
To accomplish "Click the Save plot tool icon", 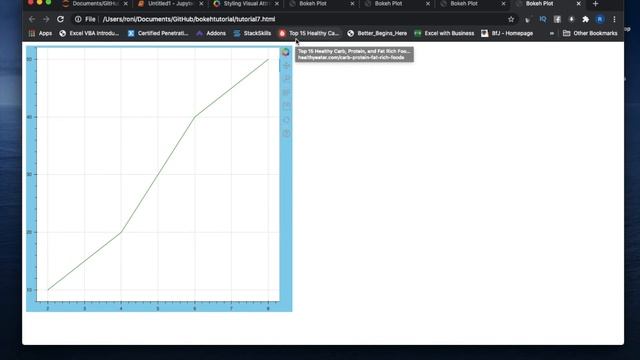I will tap(286, 106).
